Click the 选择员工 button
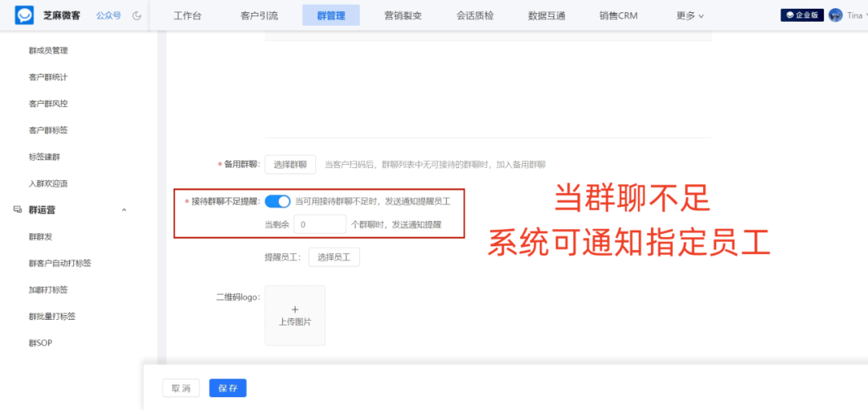868x410 pixels. click(x=334, y=257)
